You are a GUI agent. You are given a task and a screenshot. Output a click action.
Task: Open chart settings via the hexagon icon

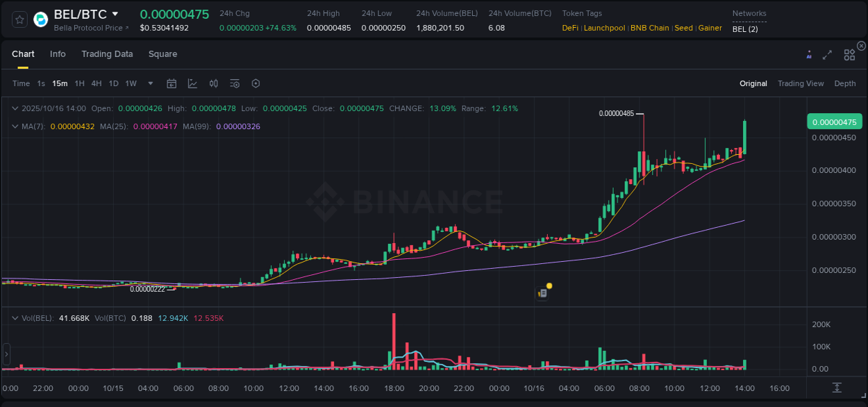pyautogui.click(x=256, y=83)
